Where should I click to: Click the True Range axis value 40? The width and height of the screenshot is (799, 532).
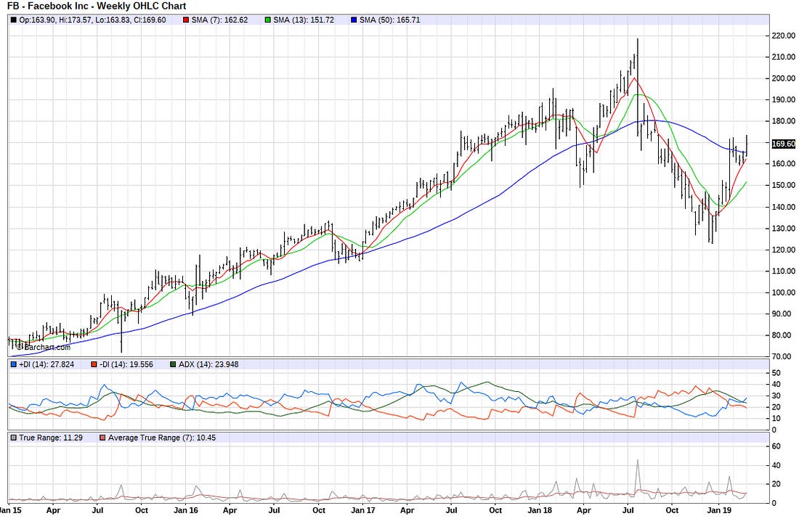click(776, 465)
